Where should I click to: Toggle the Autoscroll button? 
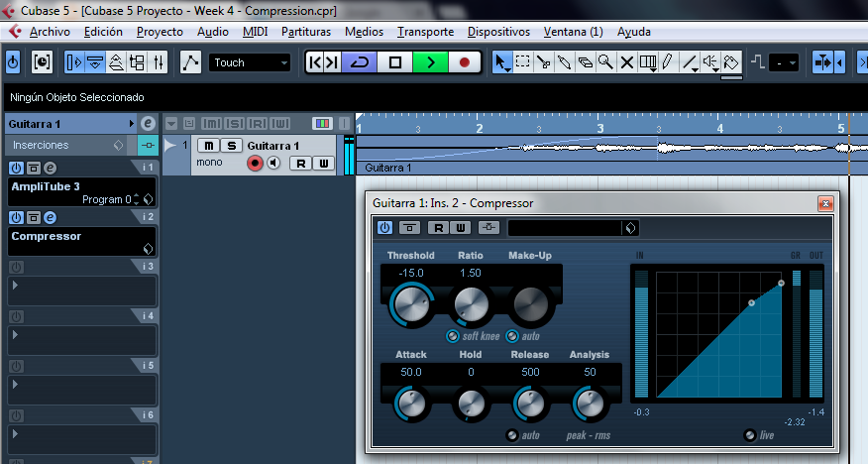tap(823, 62)
